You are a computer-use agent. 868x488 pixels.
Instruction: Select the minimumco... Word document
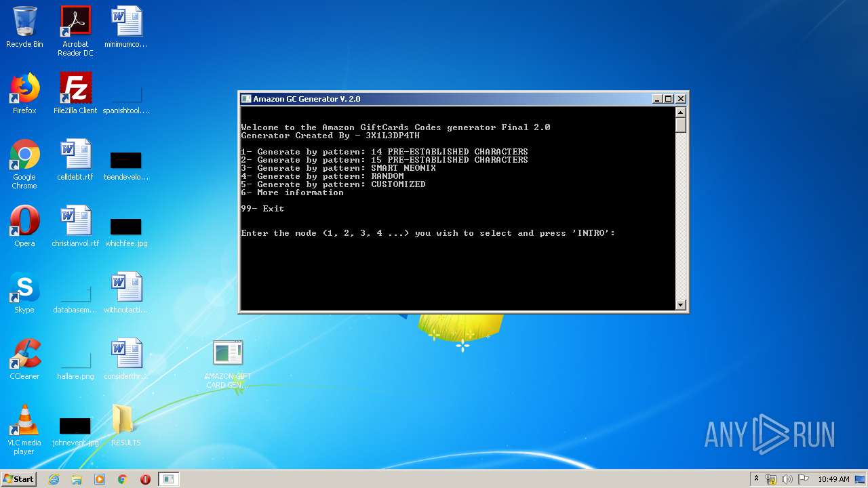coord(126,27)
